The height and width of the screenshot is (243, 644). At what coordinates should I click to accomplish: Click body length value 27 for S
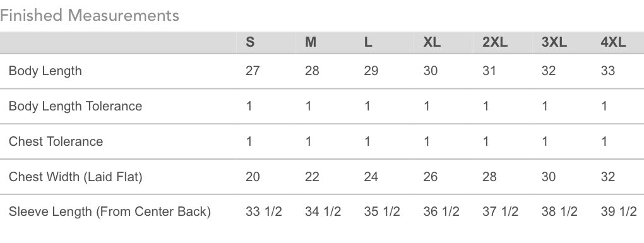pos(253,71)
